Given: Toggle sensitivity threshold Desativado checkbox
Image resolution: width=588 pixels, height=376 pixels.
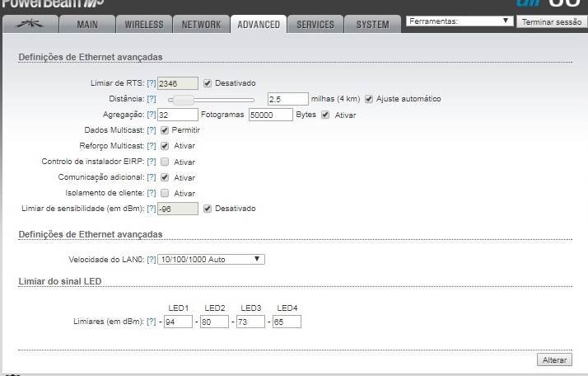Looking at the screenshot, I should (x=208, y=209).
